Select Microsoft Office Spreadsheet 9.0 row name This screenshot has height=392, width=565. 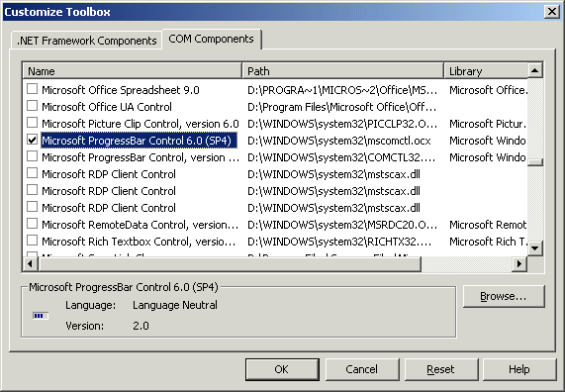[121, 90]
